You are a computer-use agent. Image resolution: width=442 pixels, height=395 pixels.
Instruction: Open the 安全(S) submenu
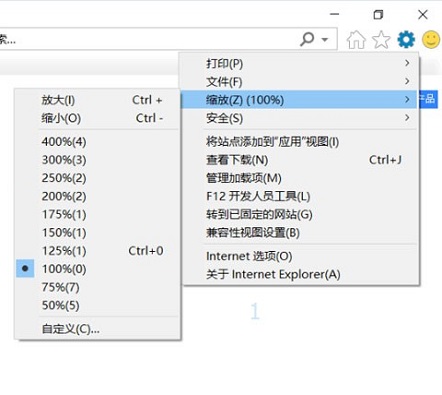[299, 118]
